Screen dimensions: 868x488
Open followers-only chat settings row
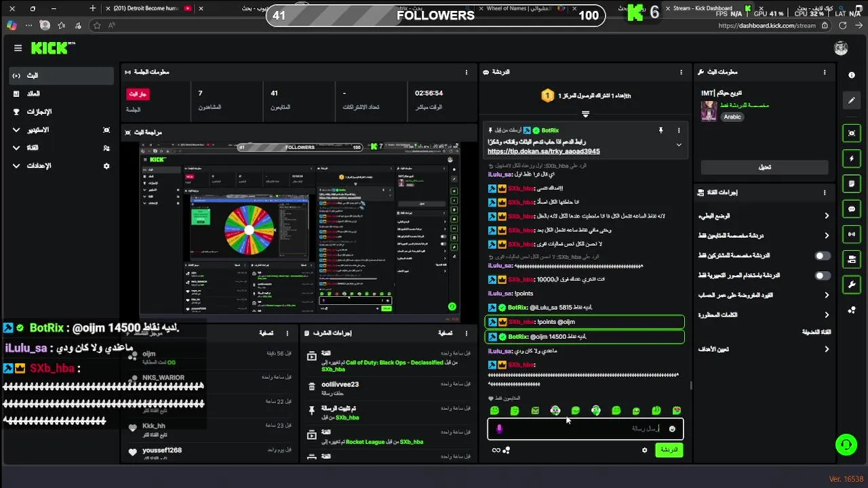tap(764, 235)
